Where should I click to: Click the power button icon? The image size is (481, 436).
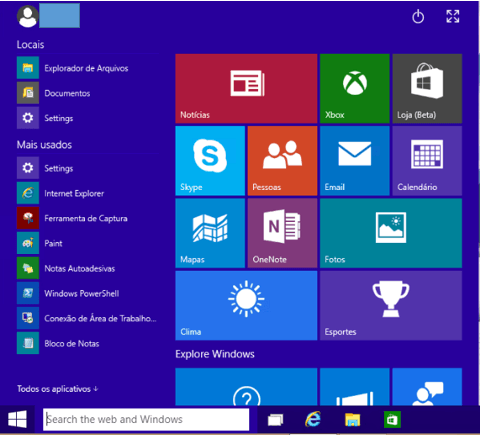click(x=418, y=16)
